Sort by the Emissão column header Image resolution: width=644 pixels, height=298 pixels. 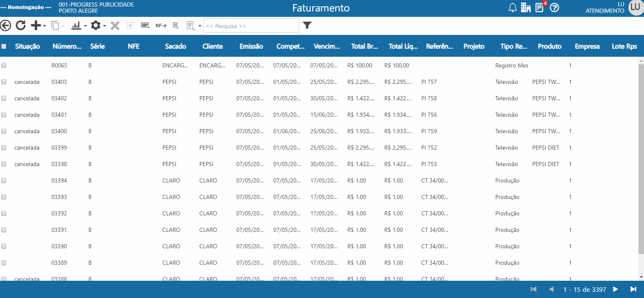coord(251,46)
